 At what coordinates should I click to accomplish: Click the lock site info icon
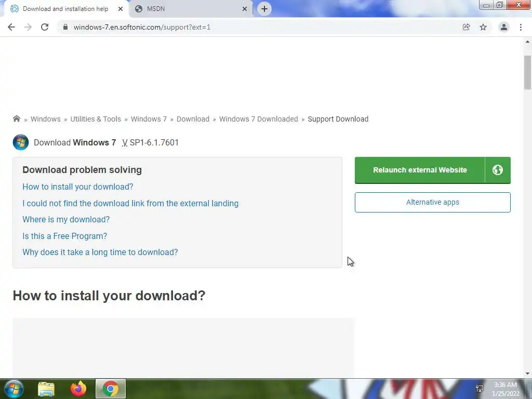click(65, 27)
